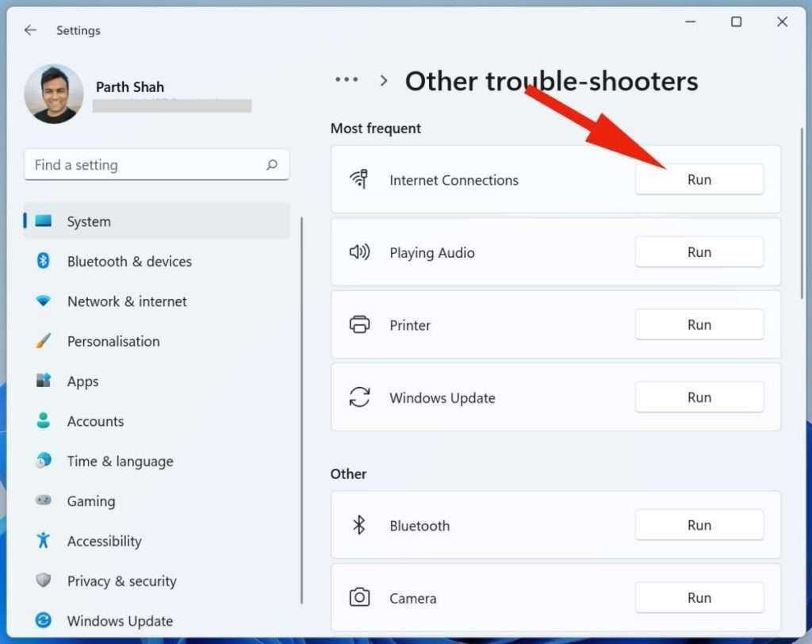812x644 pixels.
Task: Click the search magnifier icon
Action: (272, 165)
